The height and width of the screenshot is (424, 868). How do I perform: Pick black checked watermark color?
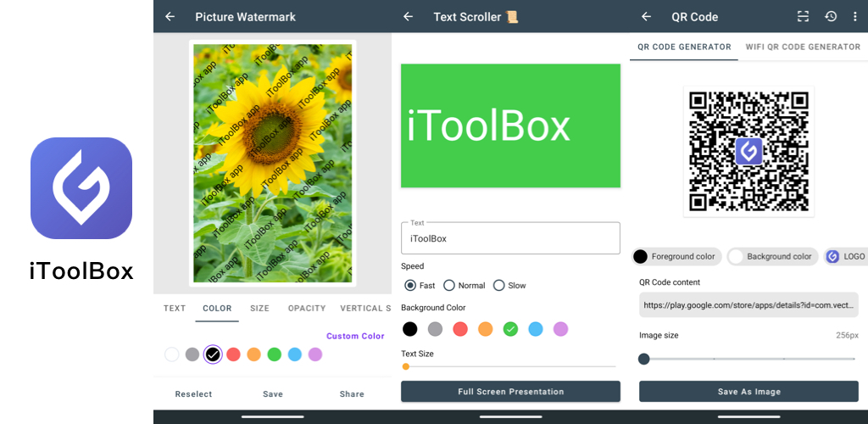coord(213,354)
